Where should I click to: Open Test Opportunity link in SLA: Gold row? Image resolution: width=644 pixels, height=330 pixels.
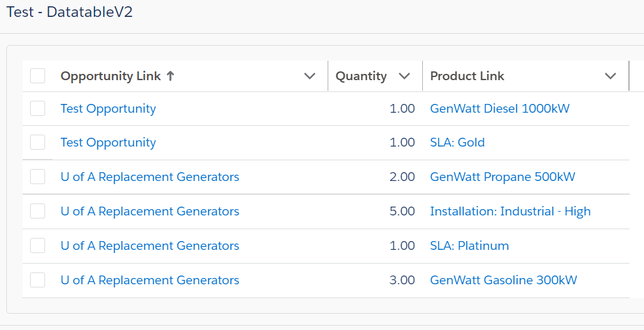coord(108,142)
